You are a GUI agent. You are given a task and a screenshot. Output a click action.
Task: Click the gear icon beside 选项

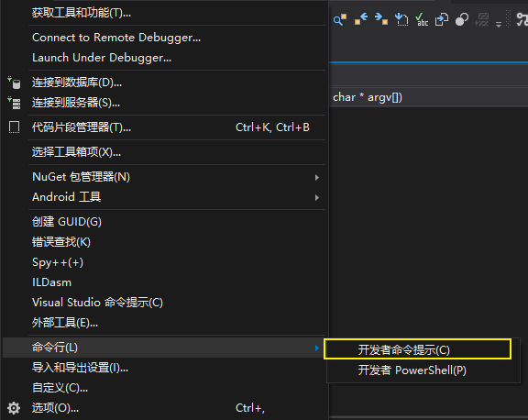coord(14,408)
